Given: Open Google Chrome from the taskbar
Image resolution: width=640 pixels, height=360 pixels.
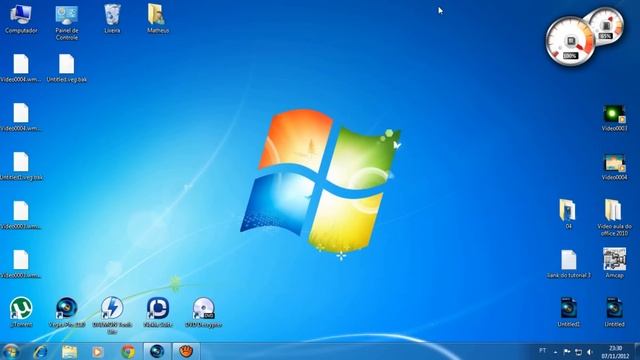Looking at the screenshot, I should tap(128, 351).
